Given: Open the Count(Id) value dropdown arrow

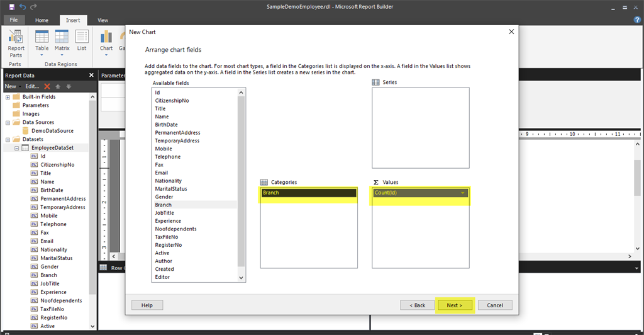Looking at the screenshot, I should click(x=463, y=193).
